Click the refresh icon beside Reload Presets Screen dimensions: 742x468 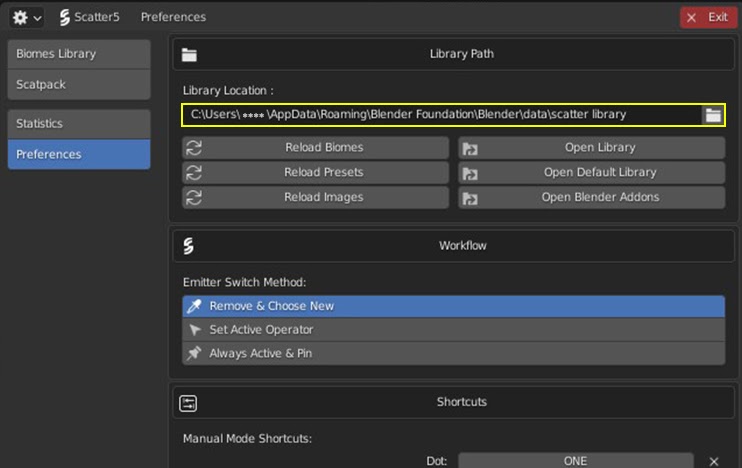[x=194, y=172]
